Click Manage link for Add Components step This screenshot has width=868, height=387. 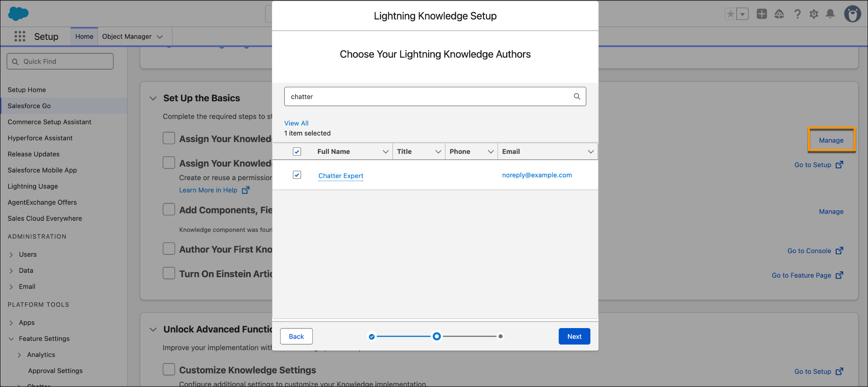[x=831, y=212]
